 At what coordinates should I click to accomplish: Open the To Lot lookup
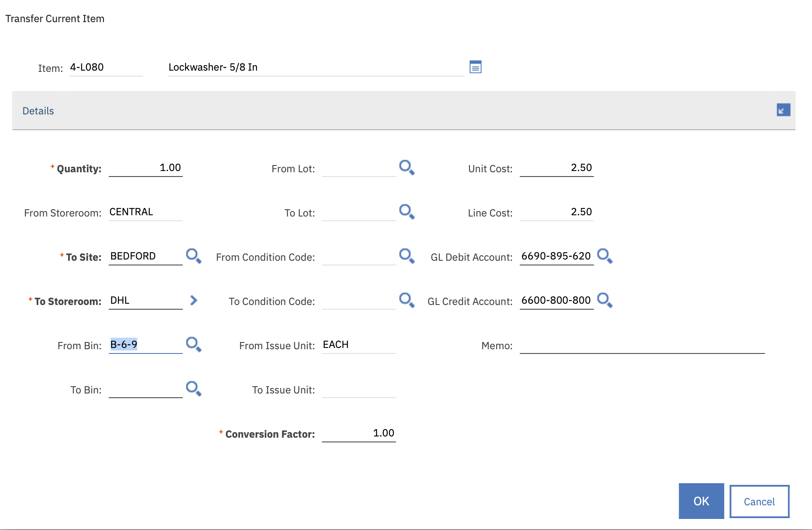coord(406,212)
